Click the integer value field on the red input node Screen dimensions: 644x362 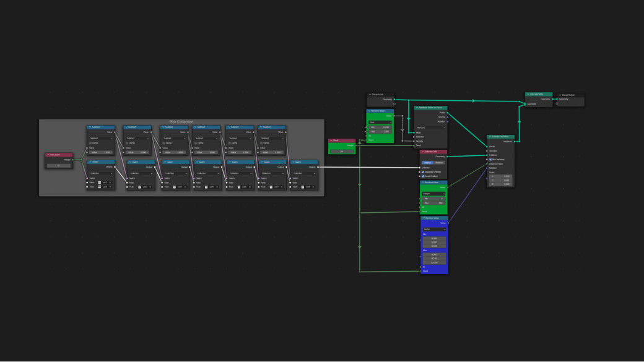(x=58, y=165)
